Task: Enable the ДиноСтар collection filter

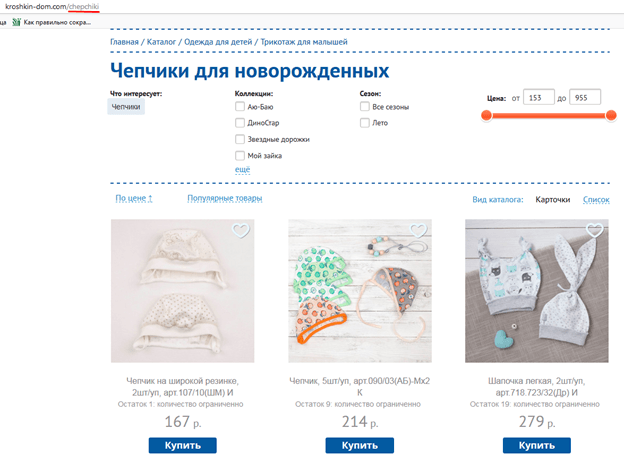Action: point(240,123)
